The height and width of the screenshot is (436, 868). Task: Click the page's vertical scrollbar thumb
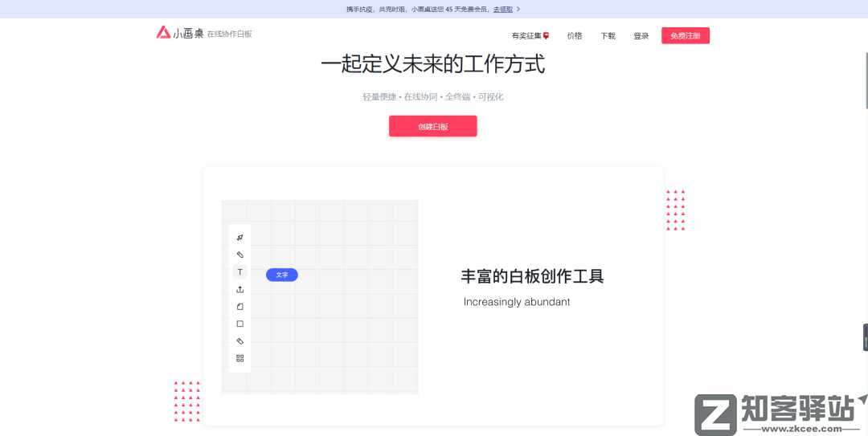click(866, 80)
